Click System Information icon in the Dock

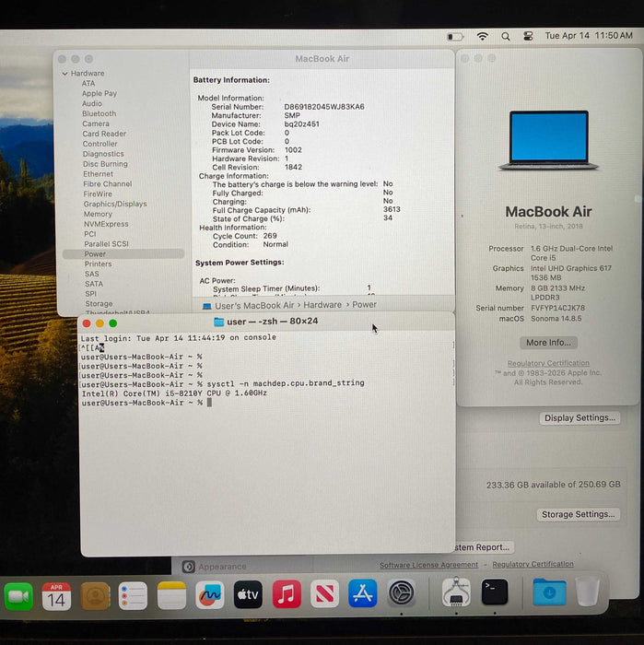tap(456, 592)
